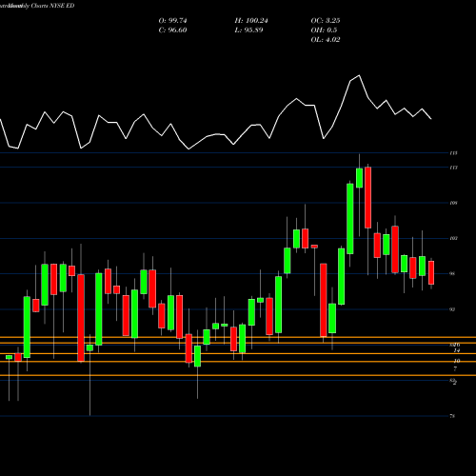Click the open price value "O: 99.74"
Screen dimensions: 476x476
[x=172, y=21]
